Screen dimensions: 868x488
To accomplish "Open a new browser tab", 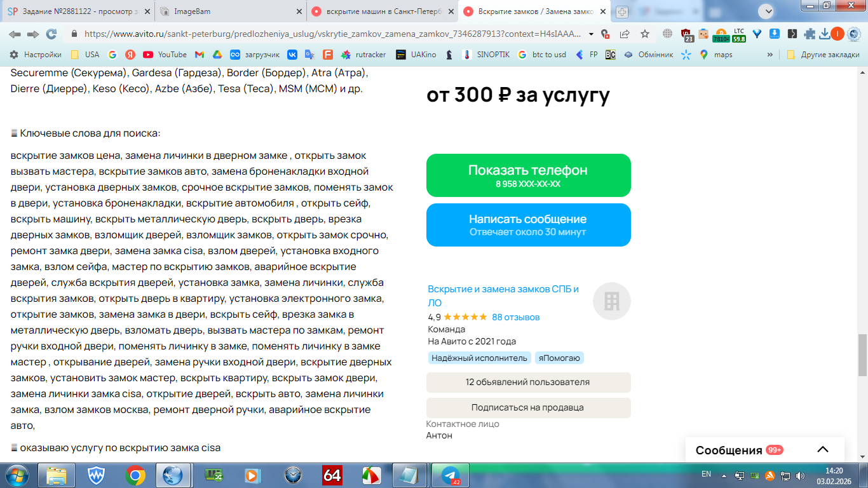I will tap(622, 11).
